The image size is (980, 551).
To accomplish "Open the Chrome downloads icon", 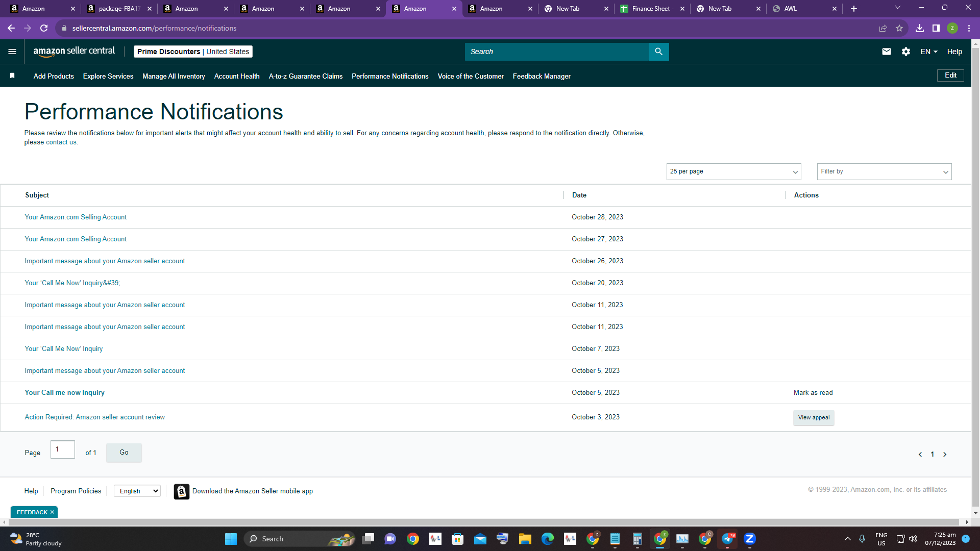I will tap(920, 28).
